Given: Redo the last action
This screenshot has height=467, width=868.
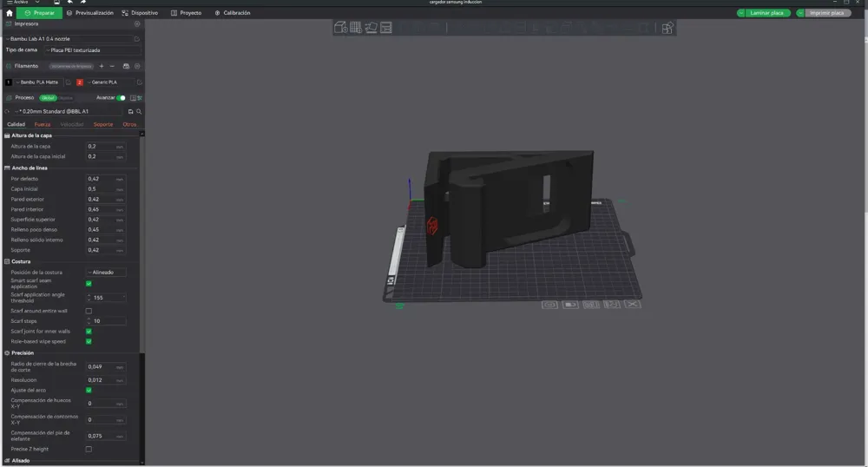Looking at the screenshot, I should pyautogui.click(x=83, y=3).
